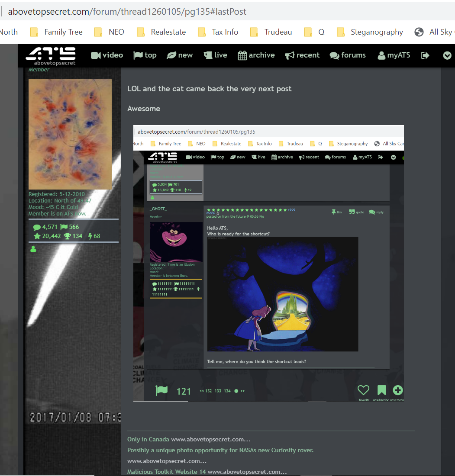Open the Family Tree bookmark folder
The image size is (455, 476).
coord(56,32)
